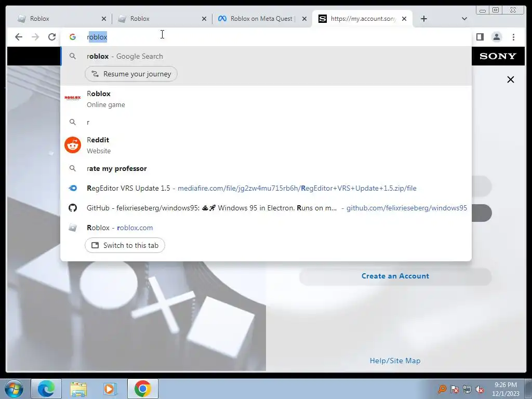Open the Windows Start orb
The width and height of the screenshot is (532, 399).
14,389
